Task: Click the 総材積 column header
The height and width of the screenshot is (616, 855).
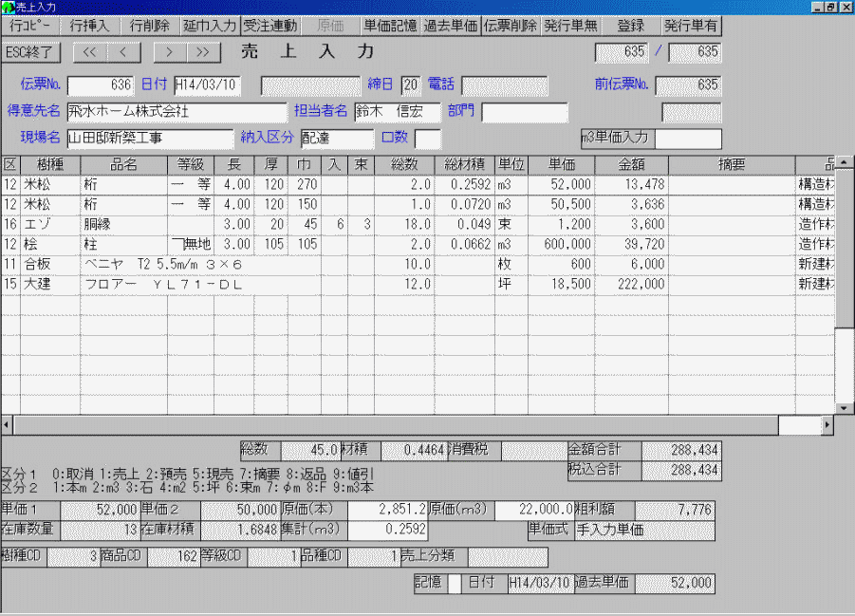Action: pos(465,165)
